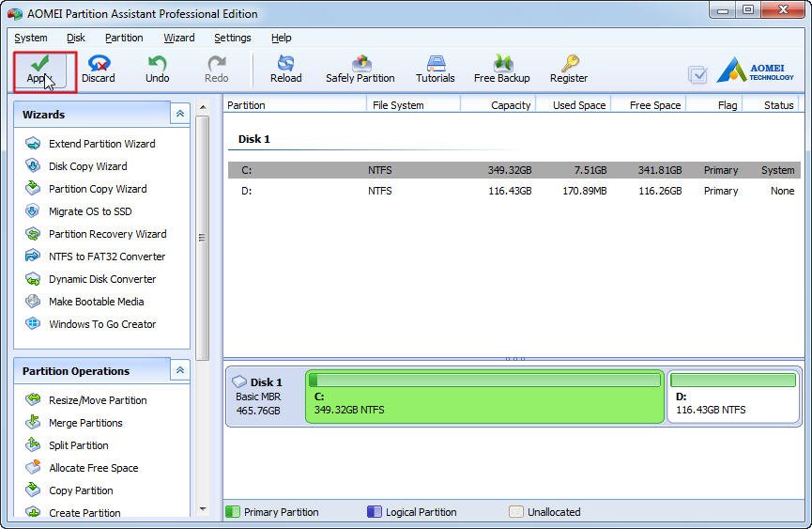Open NTFS to FAT32 Converter
The image size is (812, 529).
107,257
